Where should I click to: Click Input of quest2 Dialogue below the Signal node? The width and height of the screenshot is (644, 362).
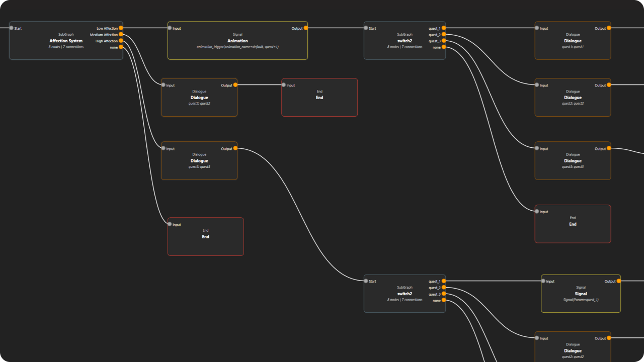tap(537, 338)
